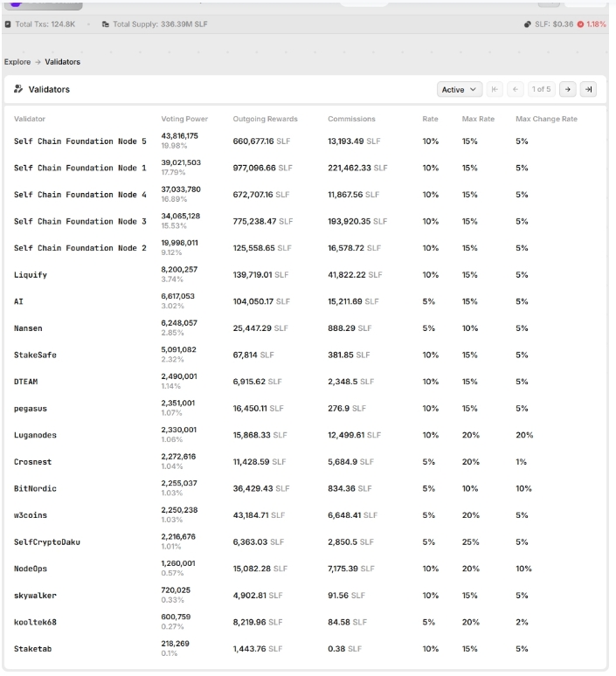Jump to last validators page
The width and height of the screenshot is (616, 676).
(588, 89)
